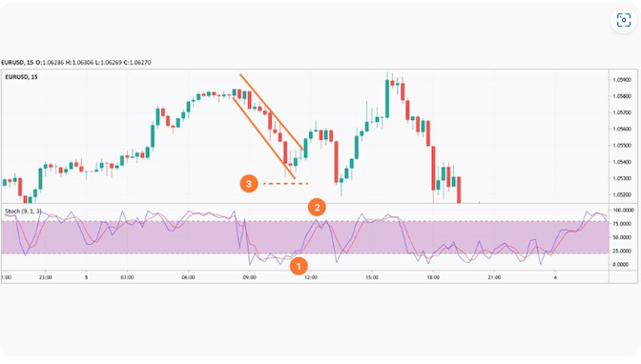Click the Stoch (9, 1, 3) indicator label

[23, 212]
